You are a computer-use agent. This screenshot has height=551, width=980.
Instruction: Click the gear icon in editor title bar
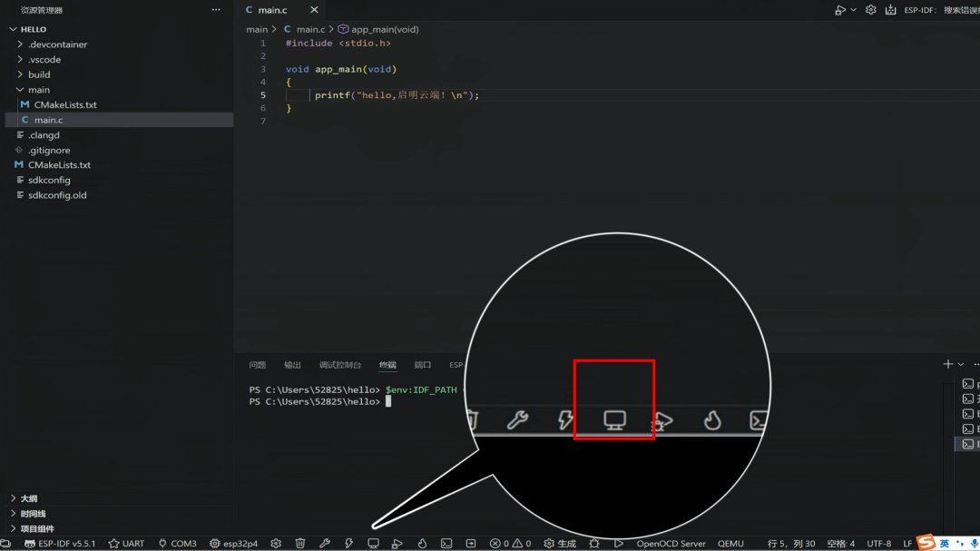coord(870,10)
